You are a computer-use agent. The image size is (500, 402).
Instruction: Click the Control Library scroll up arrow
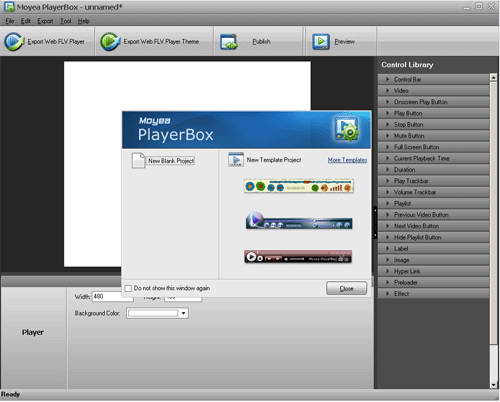493,77
